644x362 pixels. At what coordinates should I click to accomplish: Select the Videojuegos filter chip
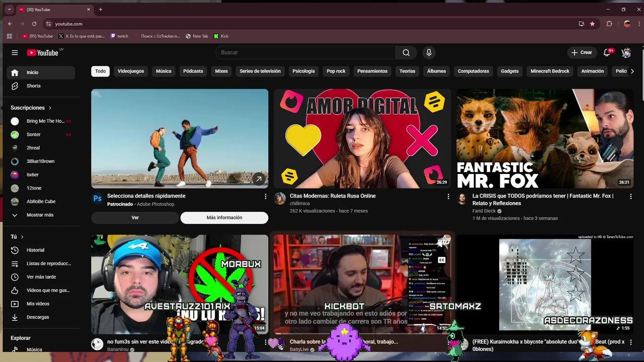tap(131, 71)
